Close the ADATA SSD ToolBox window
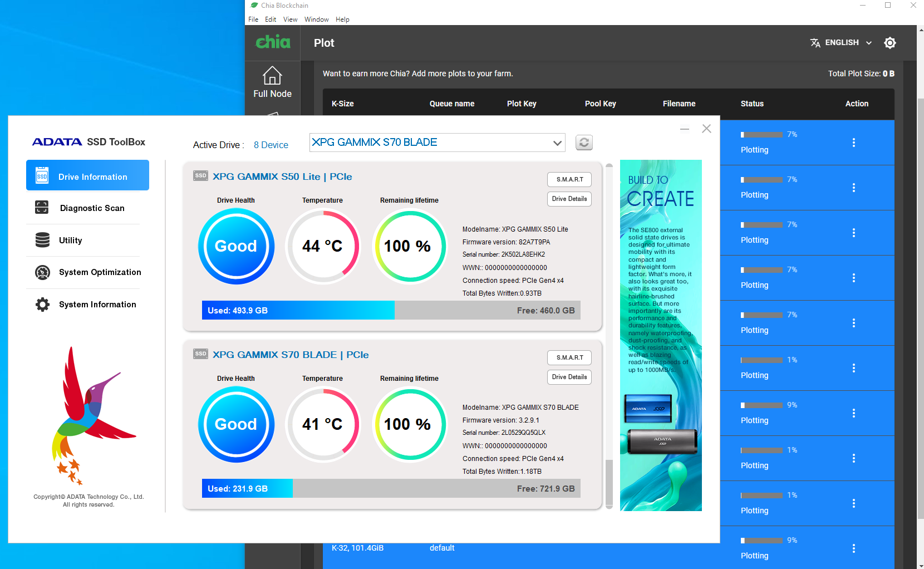Image resolution: width=924 pixels, height=569 pixels. [x=706, y=129]
